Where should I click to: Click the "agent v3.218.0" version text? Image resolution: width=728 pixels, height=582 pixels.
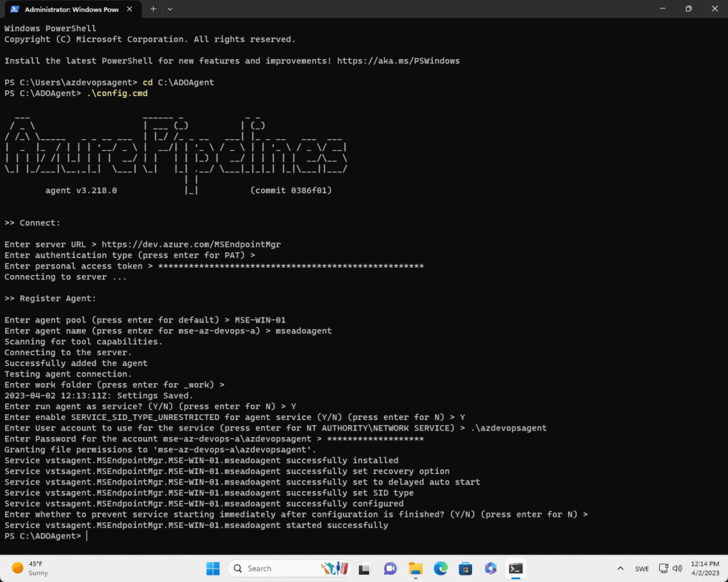pyautogui.click(x=81, y=190)
